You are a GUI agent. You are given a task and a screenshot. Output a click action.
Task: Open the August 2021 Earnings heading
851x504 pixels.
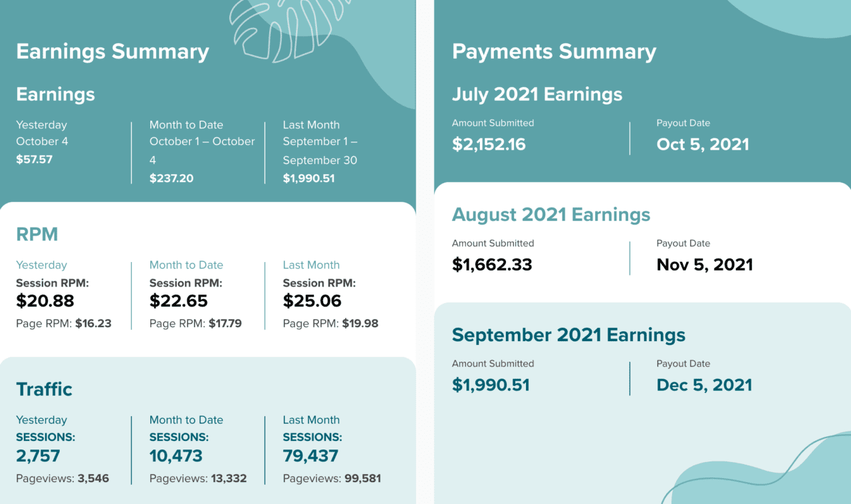point(551,215)
